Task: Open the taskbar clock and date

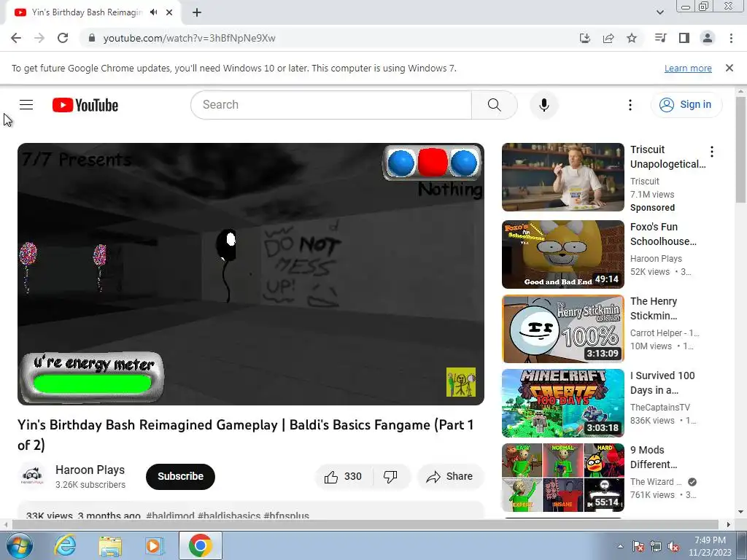Action: (x=710, y=546)
